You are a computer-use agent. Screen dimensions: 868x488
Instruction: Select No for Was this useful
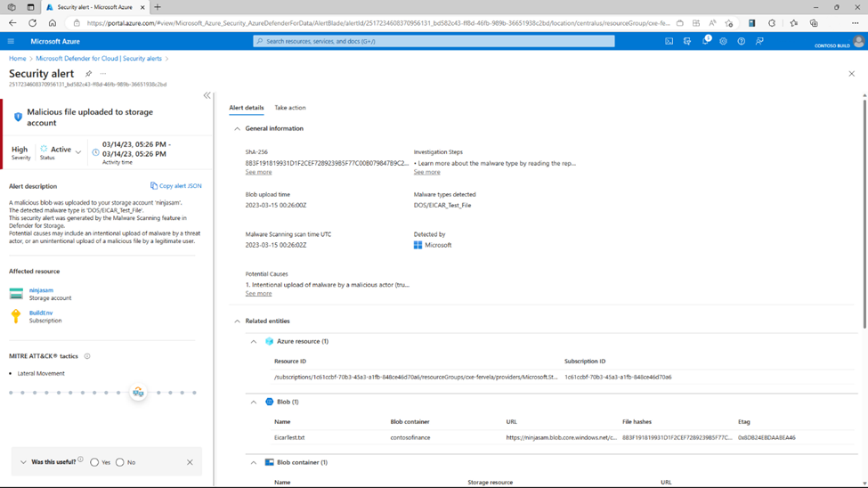pyautogui.click(x=120, y=462)
